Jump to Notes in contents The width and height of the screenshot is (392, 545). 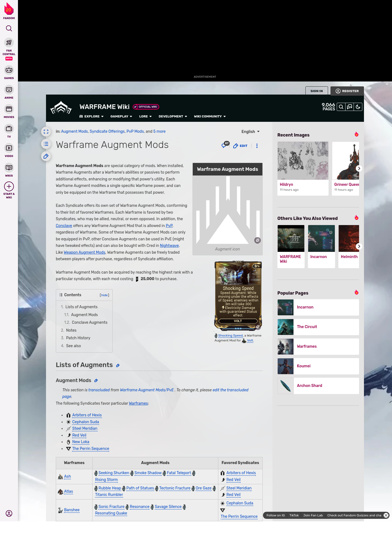pyautogui.click(x=71, y=330)
